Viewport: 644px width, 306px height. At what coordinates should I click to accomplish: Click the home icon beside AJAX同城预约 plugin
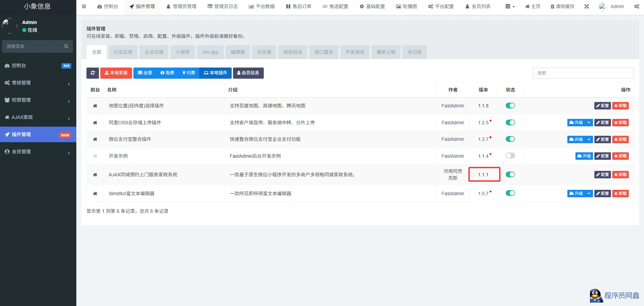(95, 174)
